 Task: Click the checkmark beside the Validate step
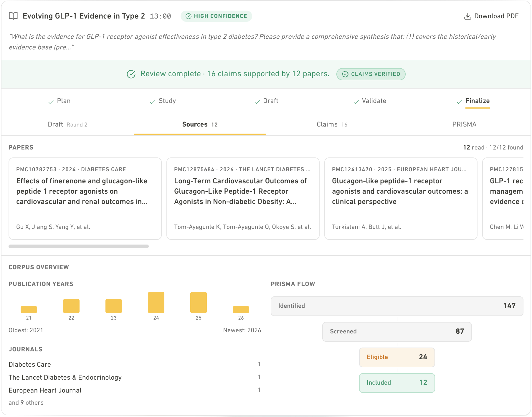pos(356,102)
